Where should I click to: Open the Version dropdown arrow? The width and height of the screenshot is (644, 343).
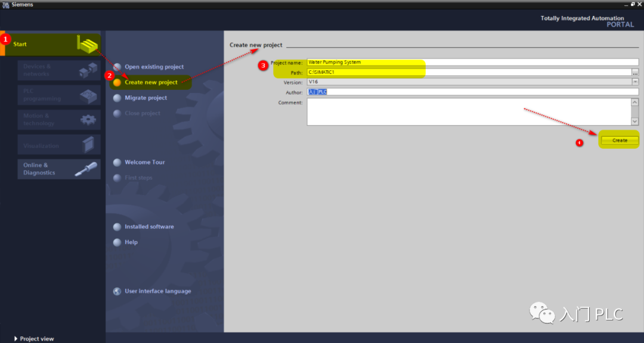[636, 82]
